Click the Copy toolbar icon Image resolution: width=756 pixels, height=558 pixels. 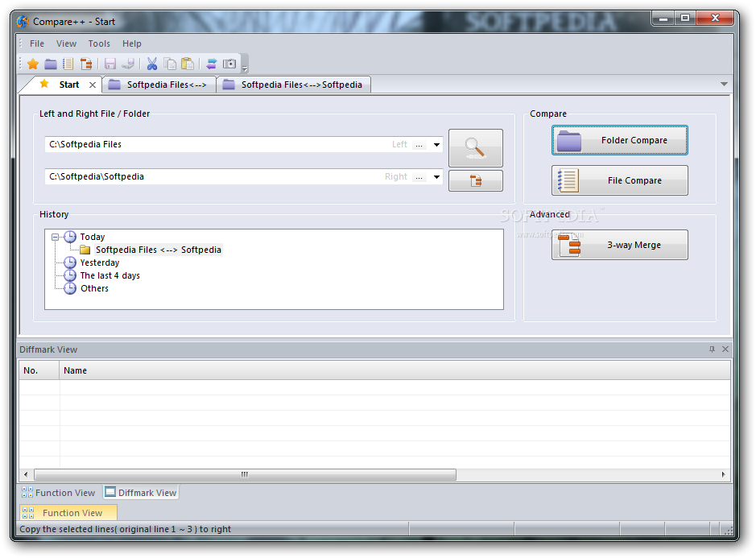coord(170,64)
